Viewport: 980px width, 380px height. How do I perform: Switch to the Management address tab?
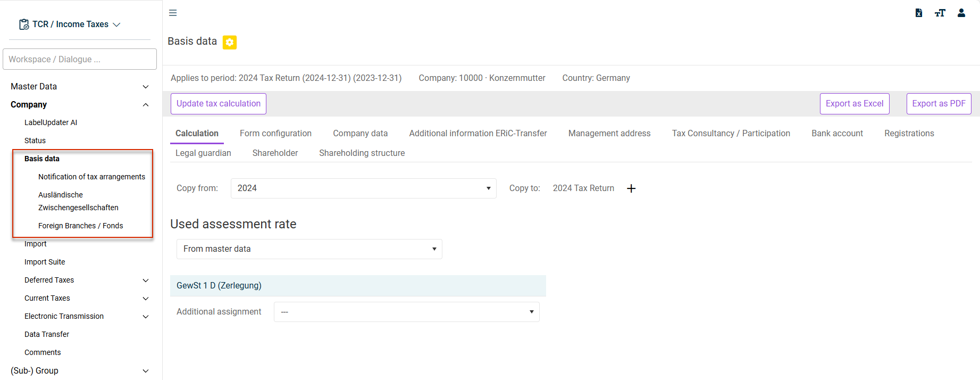click(609, 133)
